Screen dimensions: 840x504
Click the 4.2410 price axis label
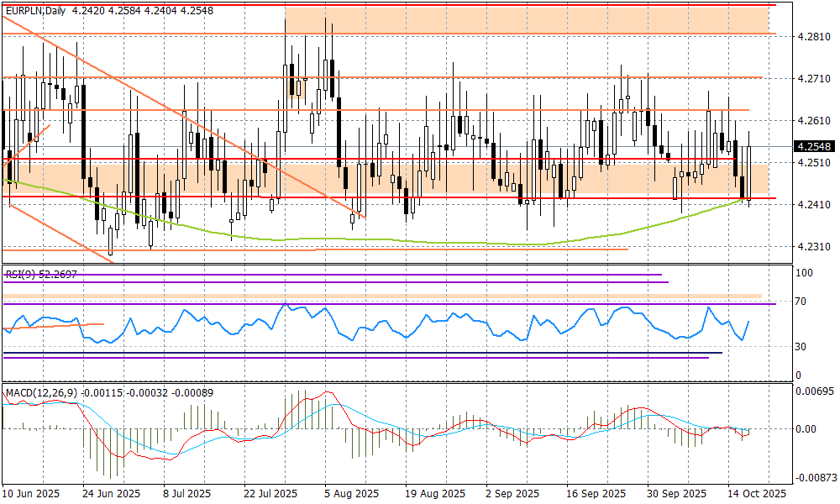pyautogui.click(x=814, y=205)
